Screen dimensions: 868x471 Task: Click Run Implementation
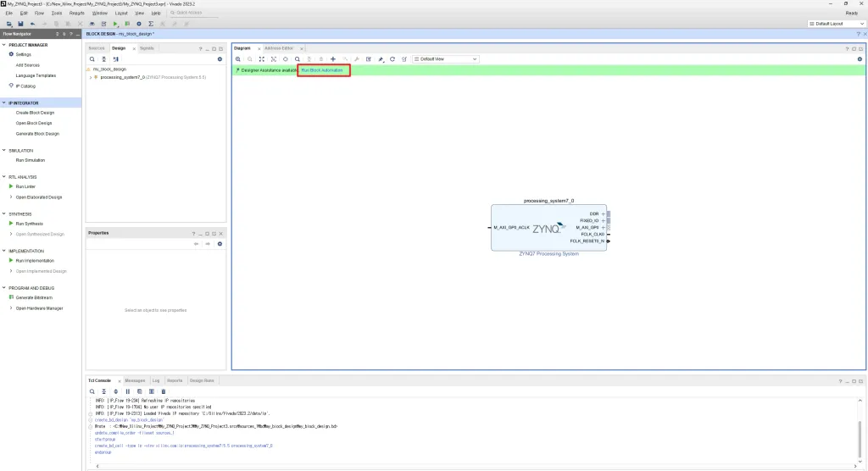(35, 261)
